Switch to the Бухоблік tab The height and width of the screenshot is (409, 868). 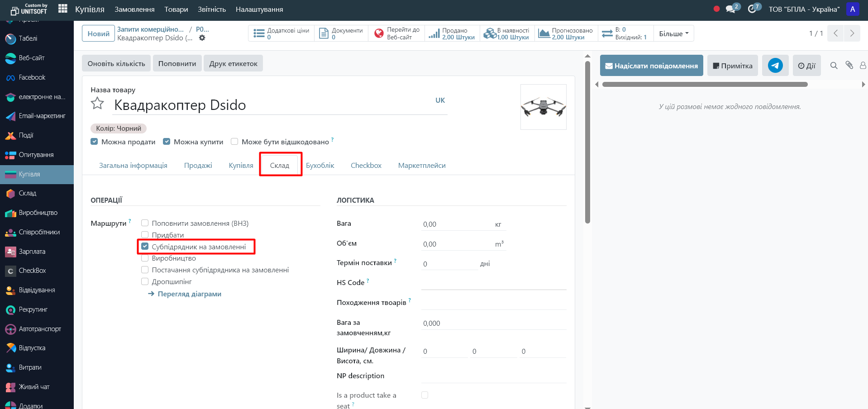[320, 166]
